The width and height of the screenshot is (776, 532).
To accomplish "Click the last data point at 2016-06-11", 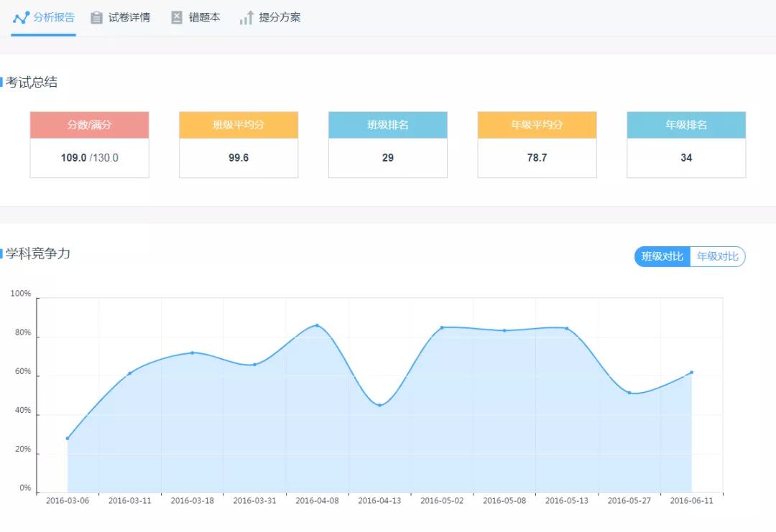I will click(x=691, y=372).
